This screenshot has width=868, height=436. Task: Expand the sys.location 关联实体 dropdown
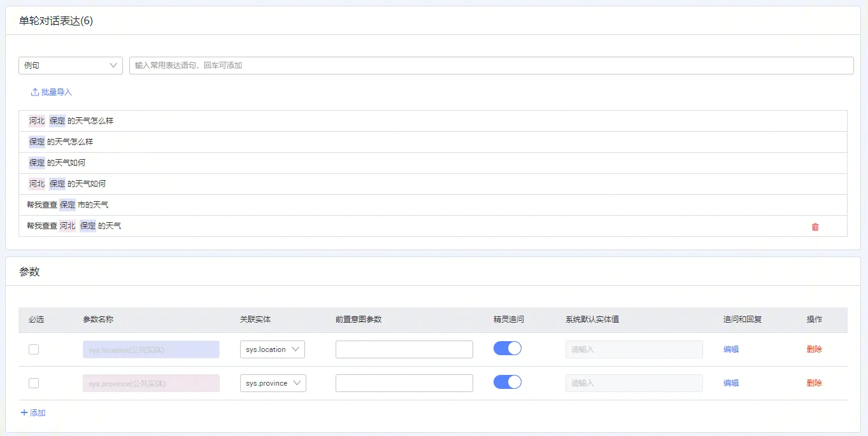272,349
